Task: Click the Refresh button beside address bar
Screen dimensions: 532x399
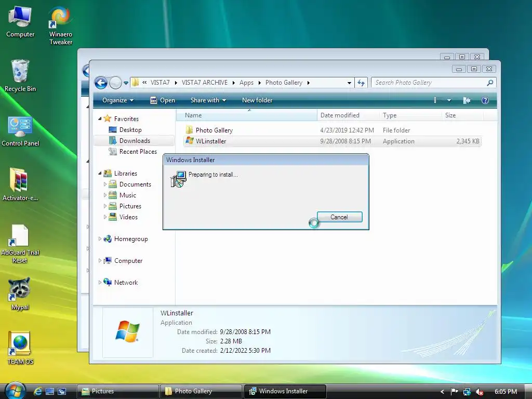Action: [x=361, y=83]
